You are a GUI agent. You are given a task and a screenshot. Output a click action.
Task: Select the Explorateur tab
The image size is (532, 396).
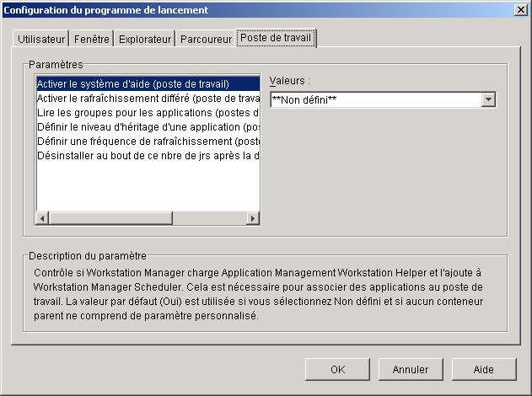145,40
